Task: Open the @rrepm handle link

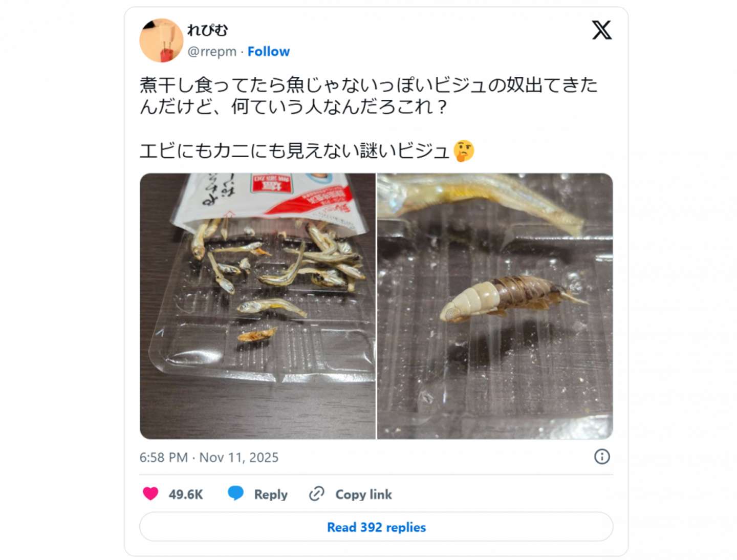Action: 212,52
